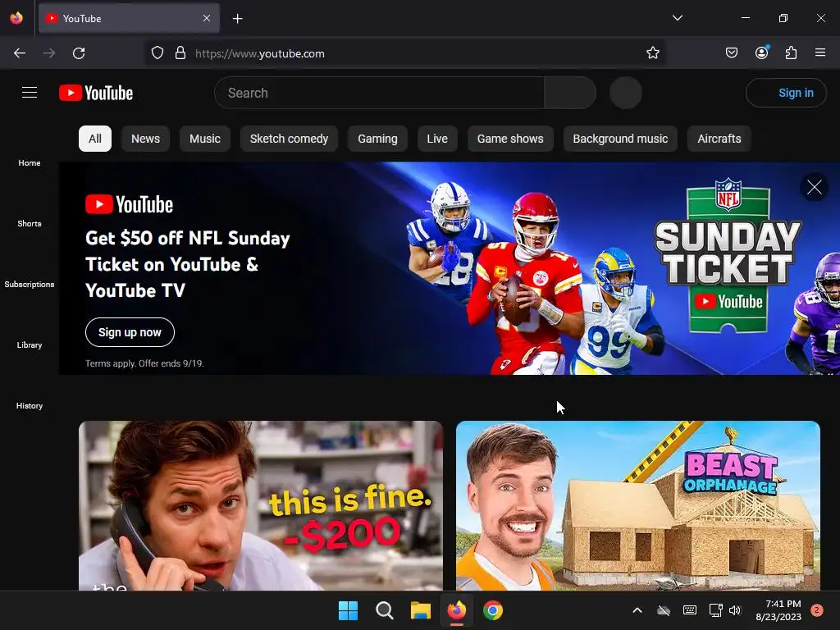Reload the current page
This screenshot has height=630, width=840.
coord(79,53)
